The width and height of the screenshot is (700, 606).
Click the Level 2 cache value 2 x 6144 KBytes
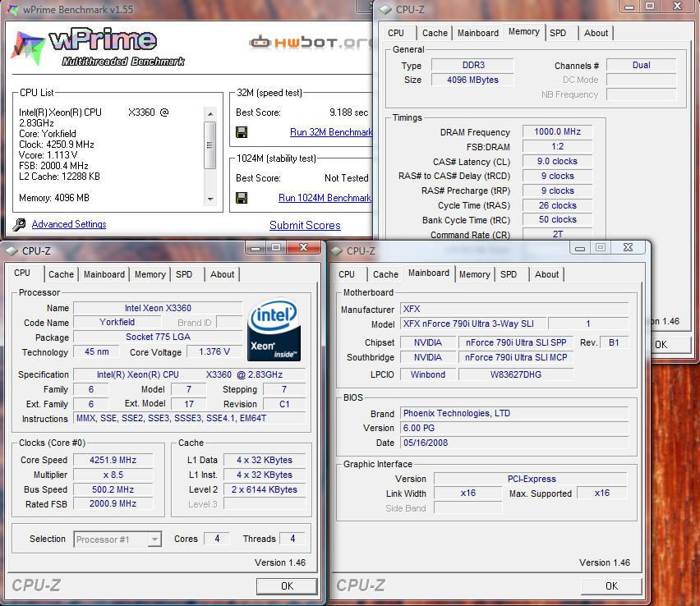pos(265,489)
